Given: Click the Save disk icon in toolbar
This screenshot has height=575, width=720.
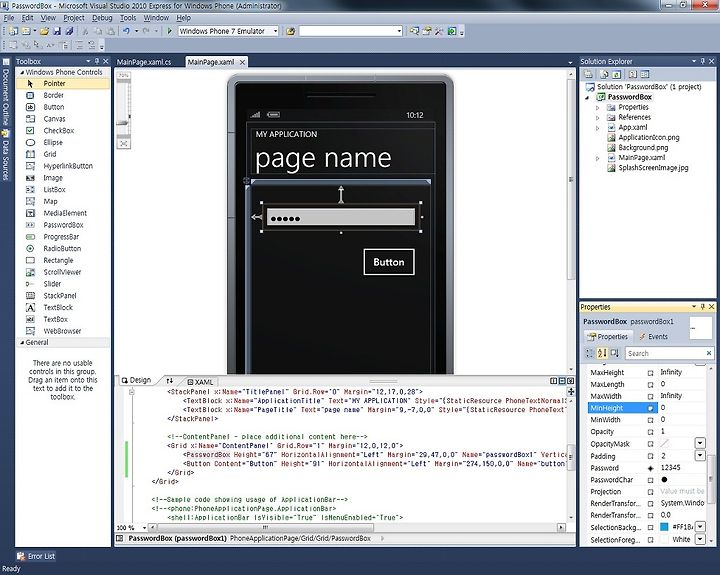Looking at the screenshot, I should coord(57,31).
